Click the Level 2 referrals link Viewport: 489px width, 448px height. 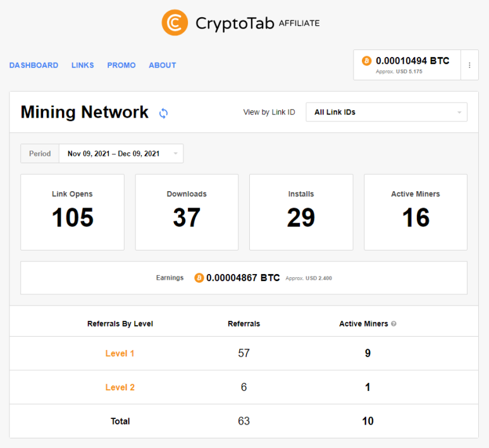120,387
